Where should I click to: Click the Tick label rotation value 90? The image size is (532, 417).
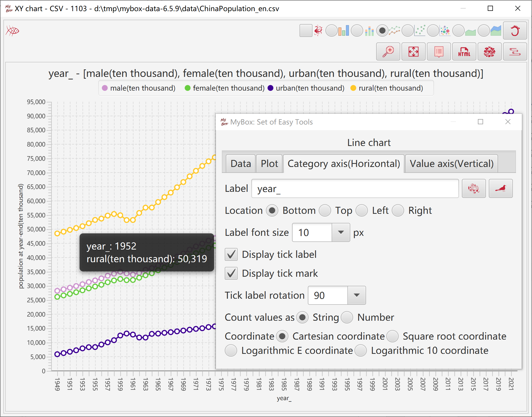328,295
